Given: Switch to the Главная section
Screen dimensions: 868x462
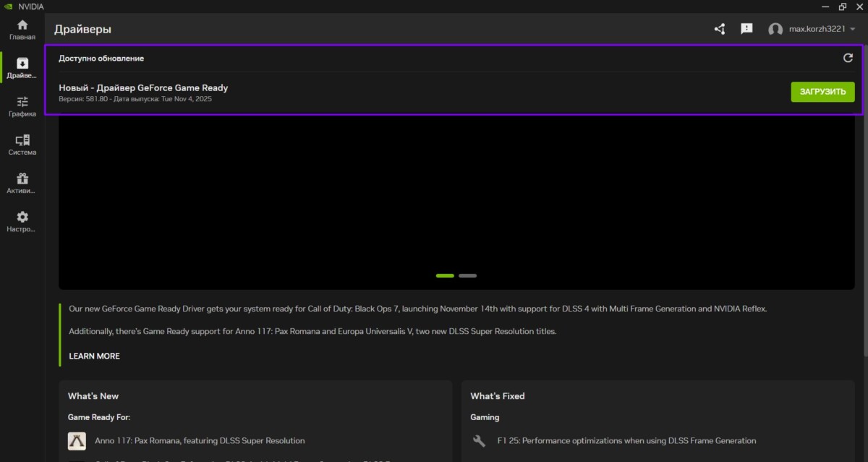Looking at the screenshot, I should pos(22,30).
